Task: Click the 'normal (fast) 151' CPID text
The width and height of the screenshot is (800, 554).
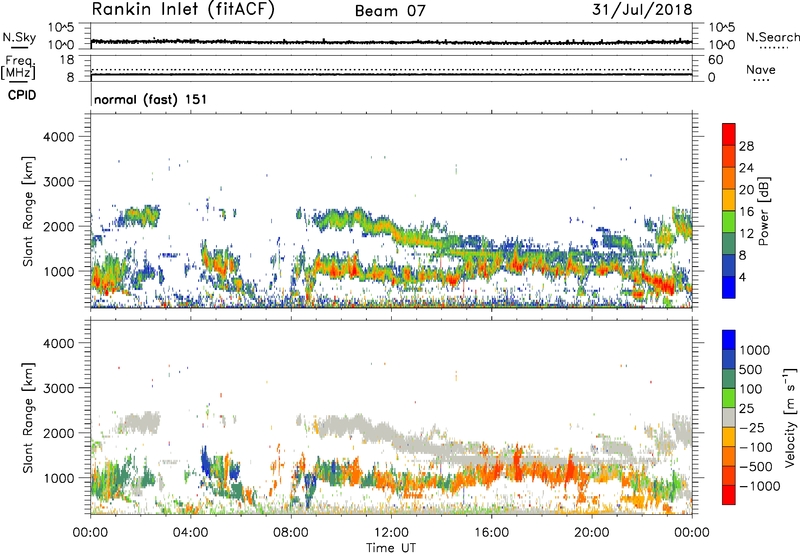Action: click(x=151, y=99)
